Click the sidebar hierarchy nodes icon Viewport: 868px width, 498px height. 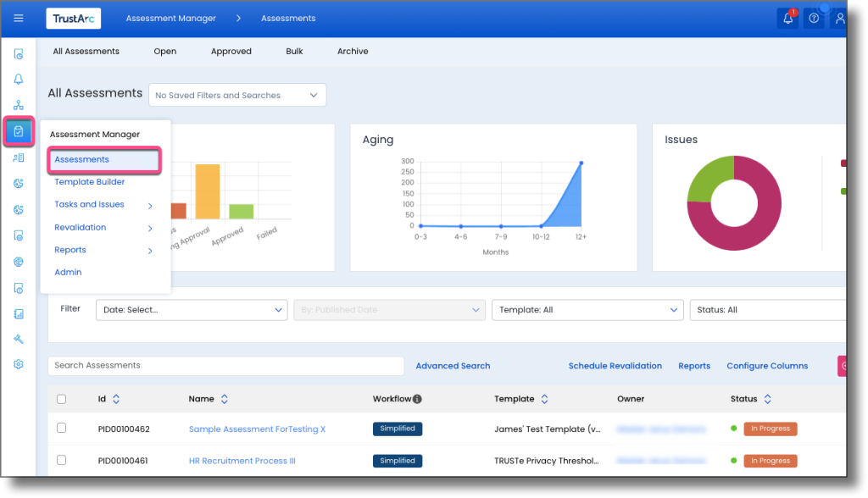point(19,105)
